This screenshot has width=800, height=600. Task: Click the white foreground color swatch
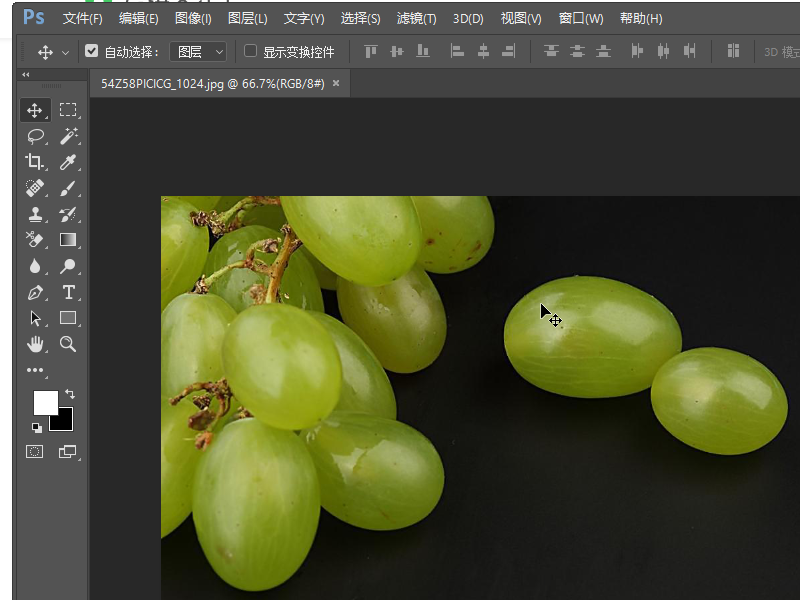pos(43,401)
